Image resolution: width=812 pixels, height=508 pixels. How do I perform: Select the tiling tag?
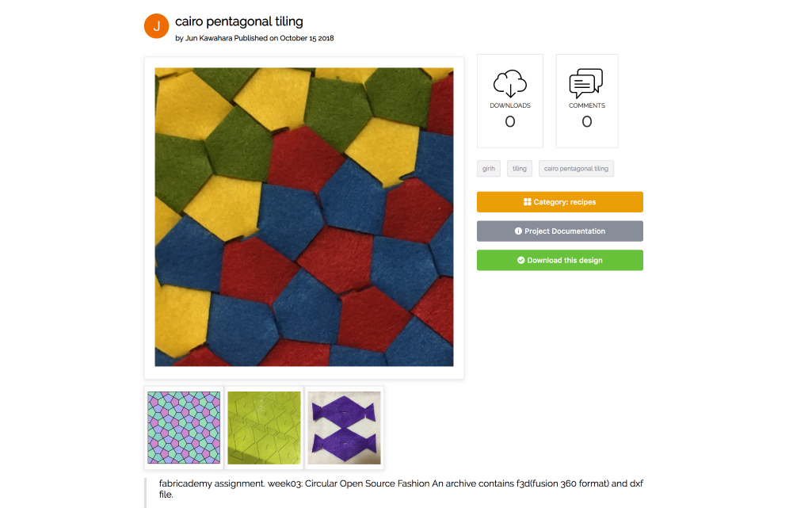point(520,168)
